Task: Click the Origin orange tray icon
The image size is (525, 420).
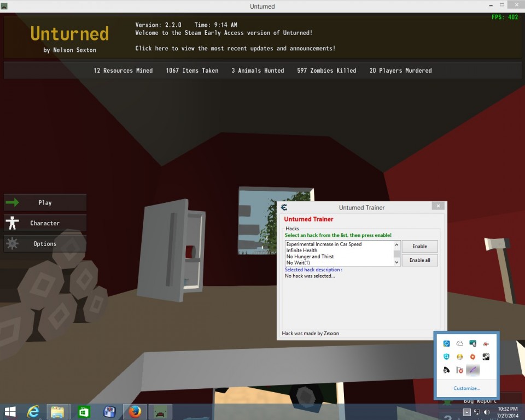Action: click(472, 357)
